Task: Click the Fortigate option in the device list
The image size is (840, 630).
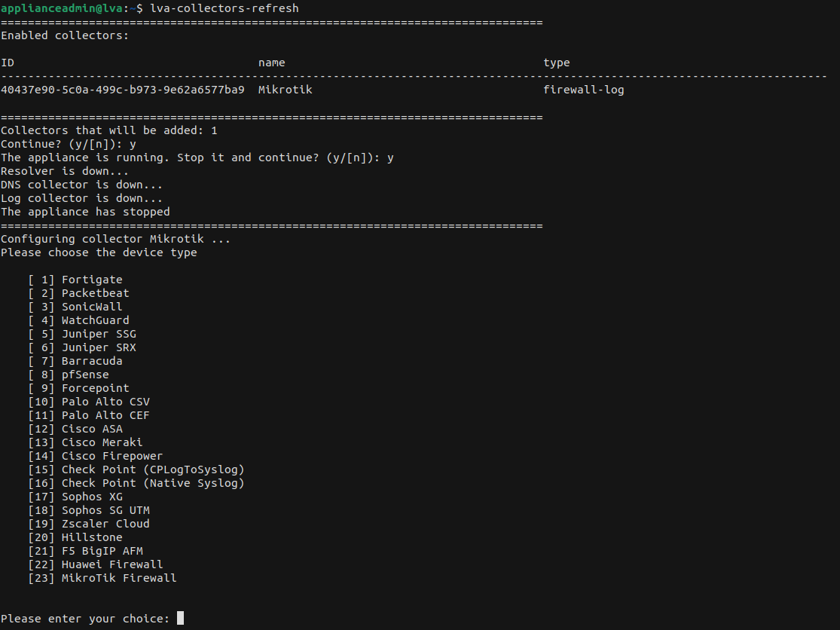Action: point(91,280)
